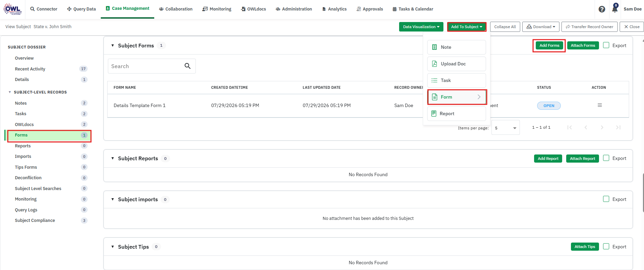
Task: Collapse the Subject imports section
Action: pyautogui.click(x=113, y=199)
